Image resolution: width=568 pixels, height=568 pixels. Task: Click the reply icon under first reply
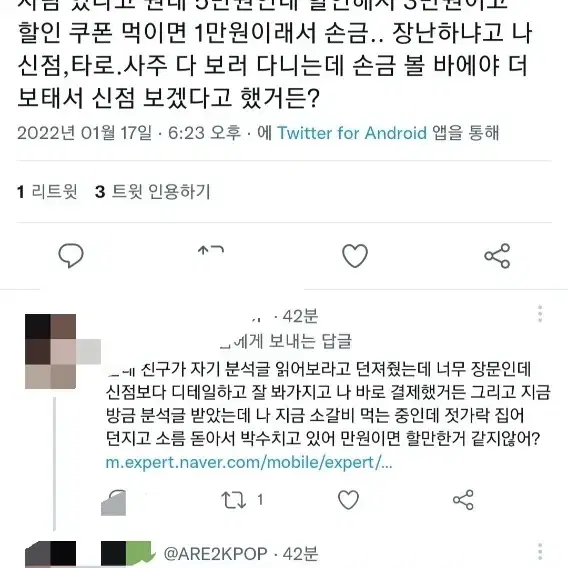[x=113, y=502]
